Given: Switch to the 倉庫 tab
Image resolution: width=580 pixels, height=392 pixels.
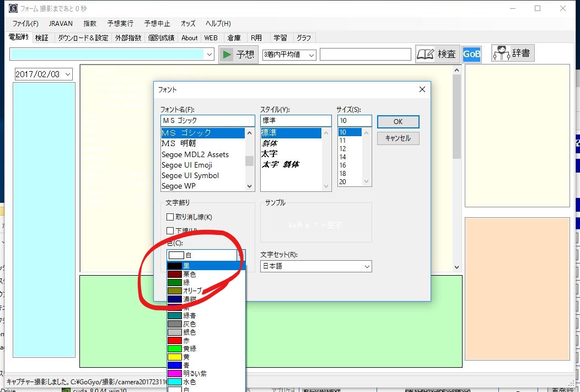Looking at the screenshot, I should 234,37.
